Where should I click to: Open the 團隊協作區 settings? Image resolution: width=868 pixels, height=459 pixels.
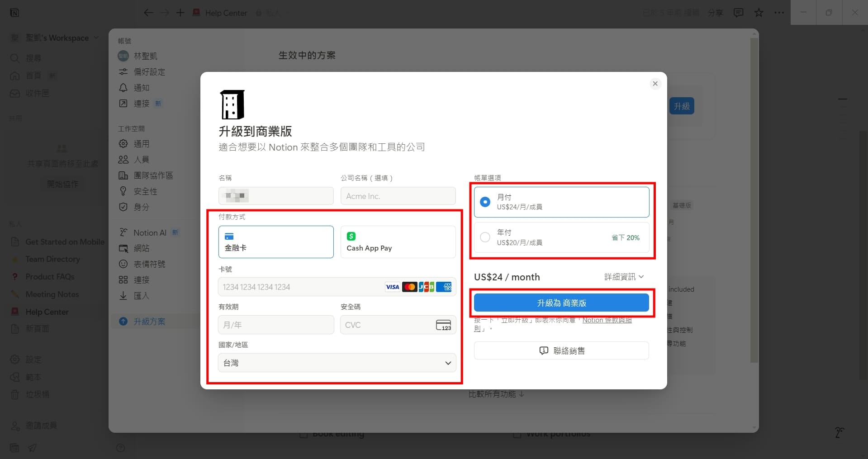[154, 175]
